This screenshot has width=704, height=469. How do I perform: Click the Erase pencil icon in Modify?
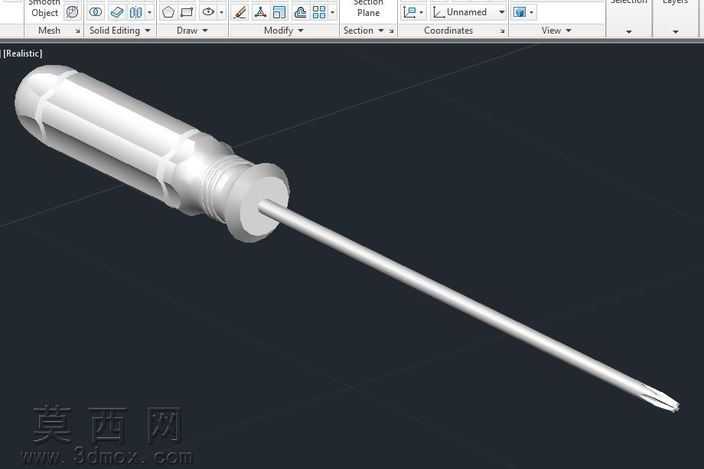[x=240, y=12]
